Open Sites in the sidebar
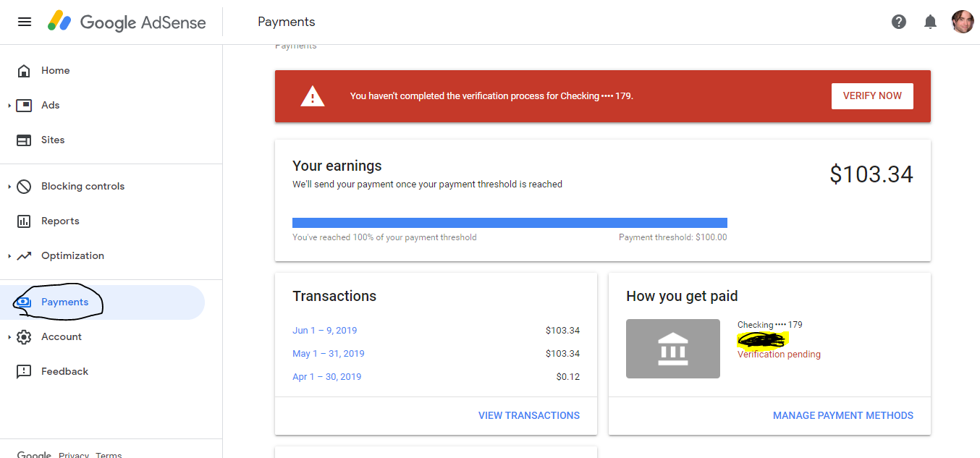 (53, 140)
